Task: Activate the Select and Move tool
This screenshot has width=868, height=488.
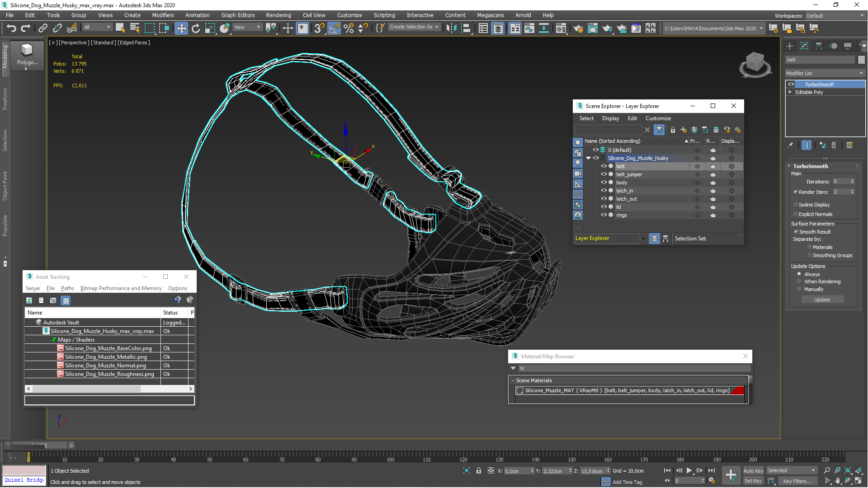Action: click(181, 28)
